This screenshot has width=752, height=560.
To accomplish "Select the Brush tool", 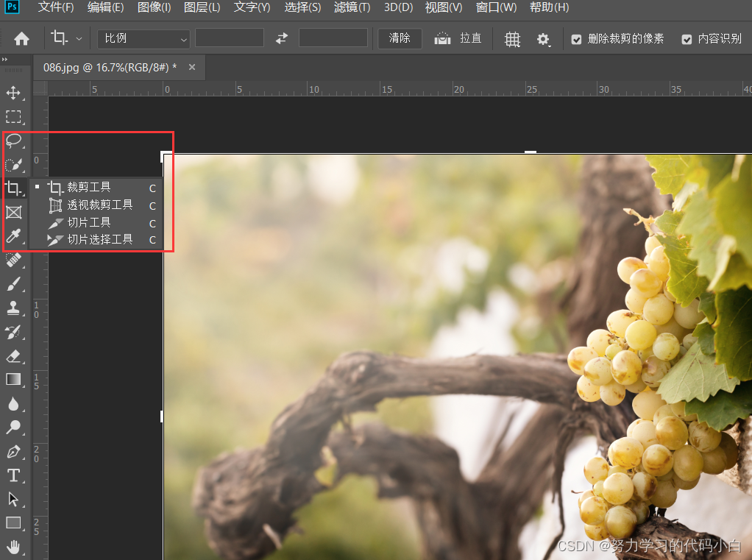I will click(13, 284).
